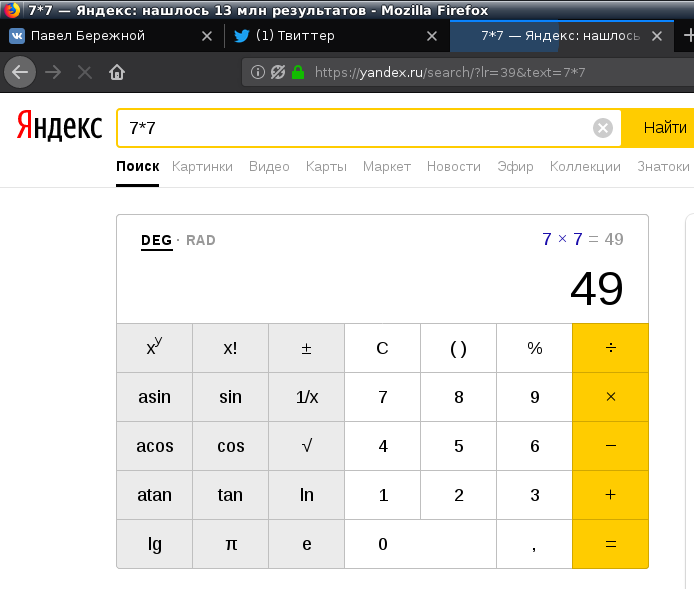Open the Коллекции search category

pyautogui.click(x=585, y=166)
